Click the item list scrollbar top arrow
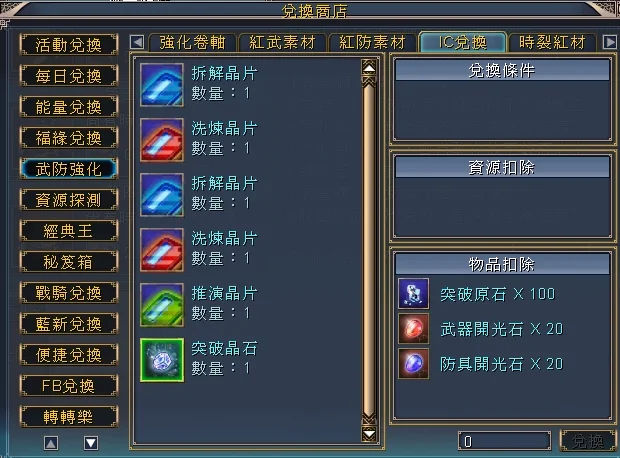The height and width of the screenshot is (458, 620). tap(369, 68)
